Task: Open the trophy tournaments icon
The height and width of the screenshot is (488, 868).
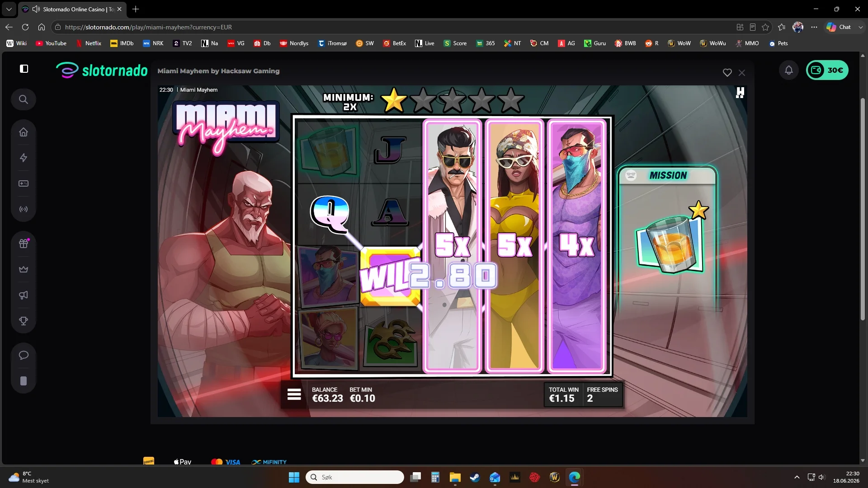Action: point(24,321)
